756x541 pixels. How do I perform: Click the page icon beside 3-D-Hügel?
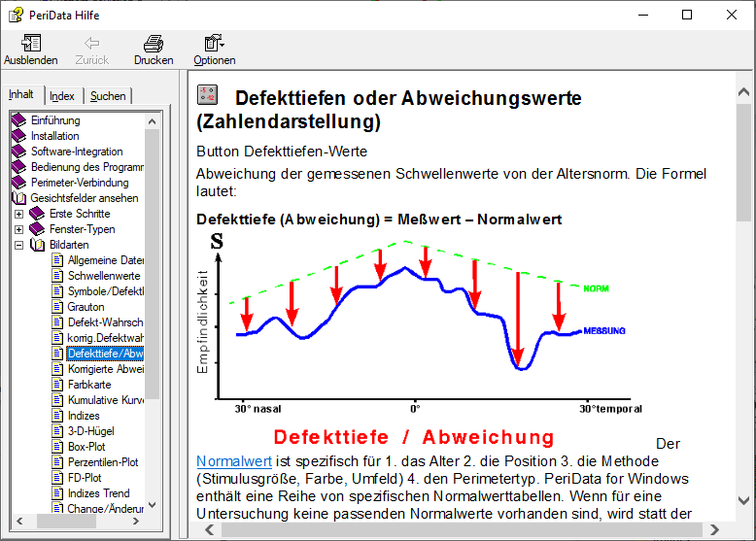tap(57, 431)
